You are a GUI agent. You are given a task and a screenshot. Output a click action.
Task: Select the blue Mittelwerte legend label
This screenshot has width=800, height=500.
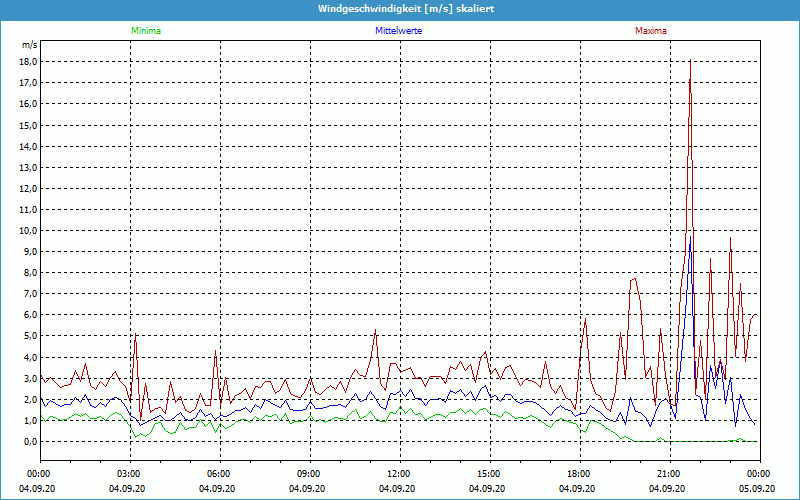399,31
